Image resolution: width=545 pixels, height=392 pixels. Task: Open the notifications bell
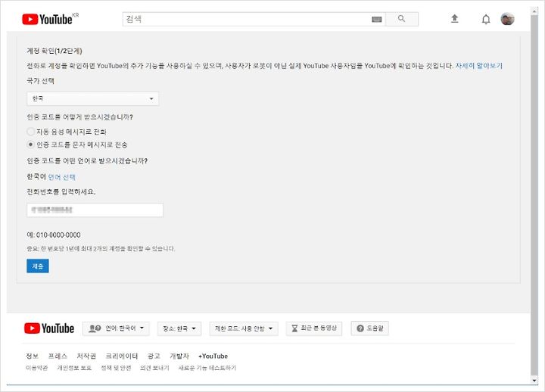[x=486, y=19]
